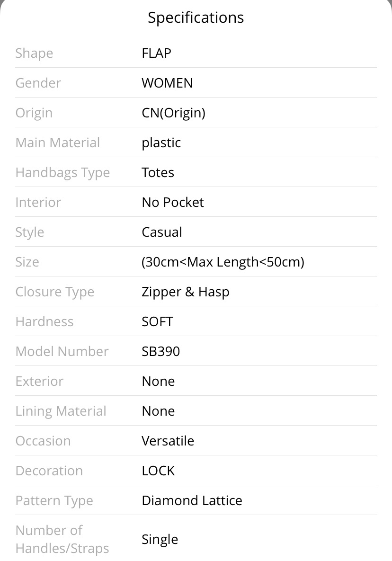Select the SB390 model number
This screenshot has width=392, height=561.
160,351
